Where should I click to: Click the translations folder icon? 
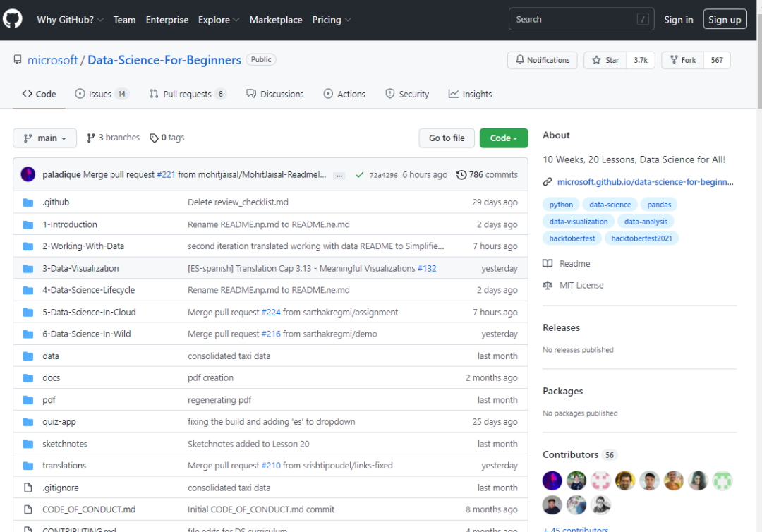point(28,466)
